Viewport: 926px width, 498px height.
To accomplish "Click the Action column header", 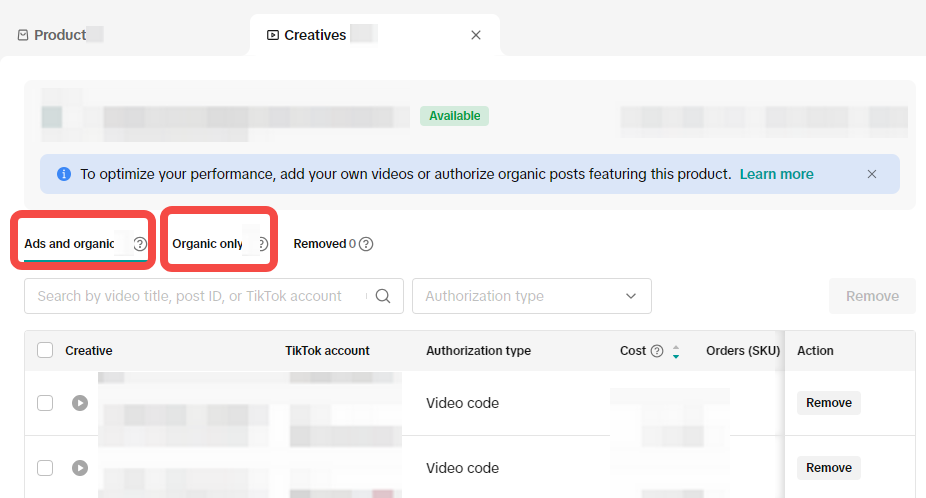I will pos(815,350).
